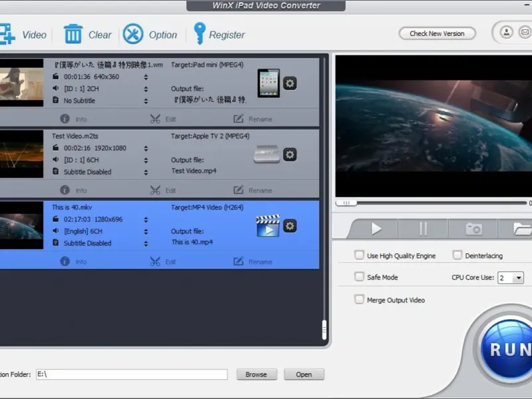The image size is (532, 399).
Task: Click Info icon for the wmv video
Action: pos(65,119)
